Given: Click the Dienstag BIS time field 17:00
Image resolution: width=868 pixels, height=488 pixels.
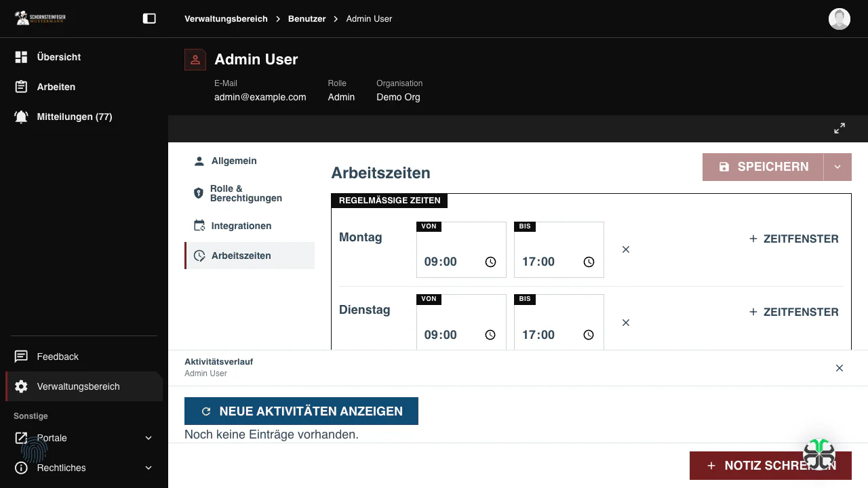Looking at the screenshot, I should pyautogui.click(x=559, y=323).
